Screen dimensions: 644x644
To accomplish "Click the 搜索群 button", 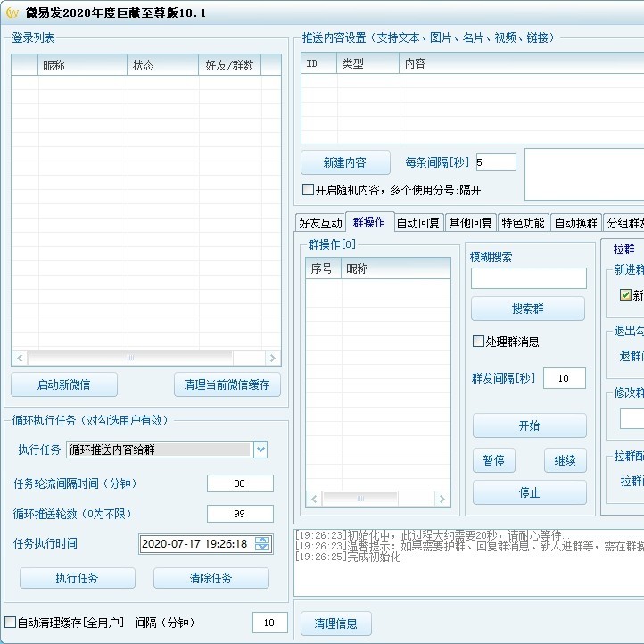I will 528,309.
